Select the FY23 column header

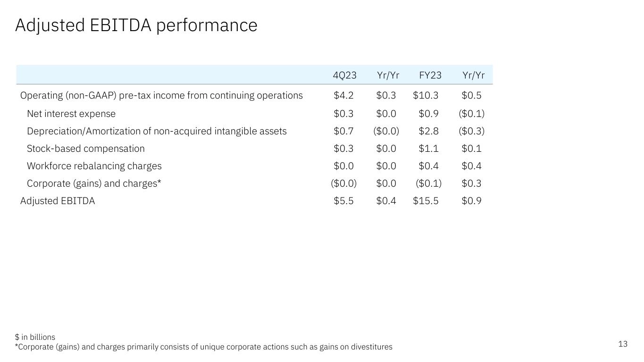(430, 75)
